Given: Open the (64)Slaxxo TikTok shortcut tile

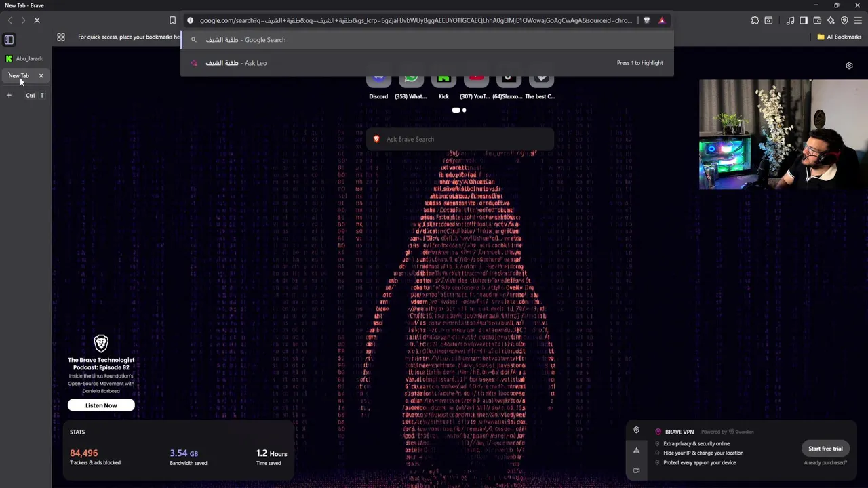Looking at the screenshot, I should [508, 87].
